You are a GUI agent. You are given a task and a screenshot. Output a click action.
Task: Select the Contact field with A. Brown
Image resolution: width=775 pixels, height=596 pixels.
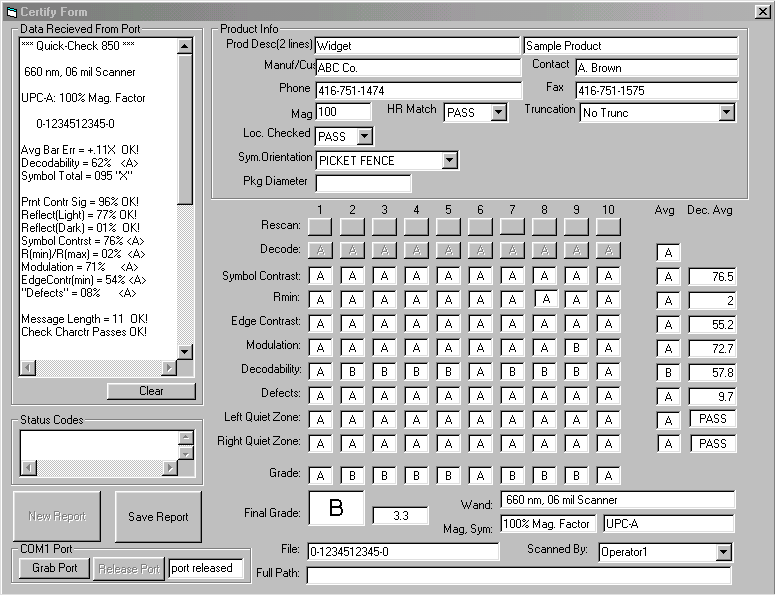(655, 68)
